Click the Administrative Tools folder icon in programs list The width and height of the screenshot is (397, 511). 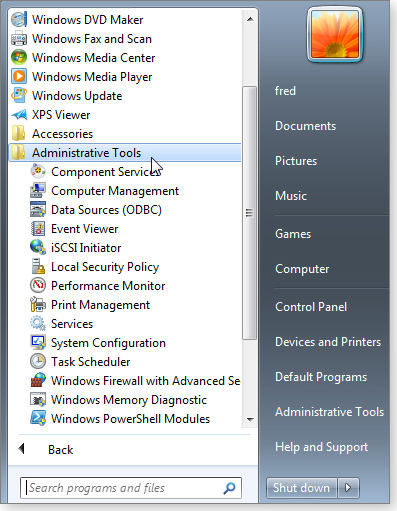click(x=19, y=153)
